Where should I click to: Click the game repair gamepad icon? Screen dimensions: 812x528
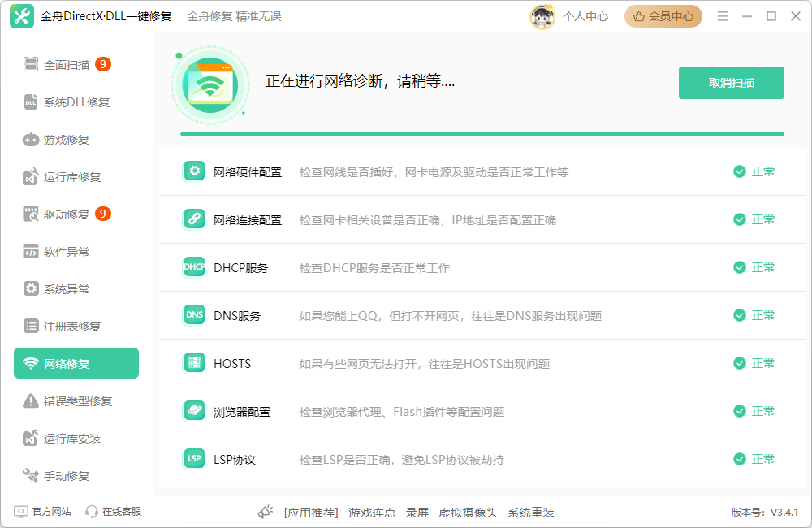click(31, 140)
